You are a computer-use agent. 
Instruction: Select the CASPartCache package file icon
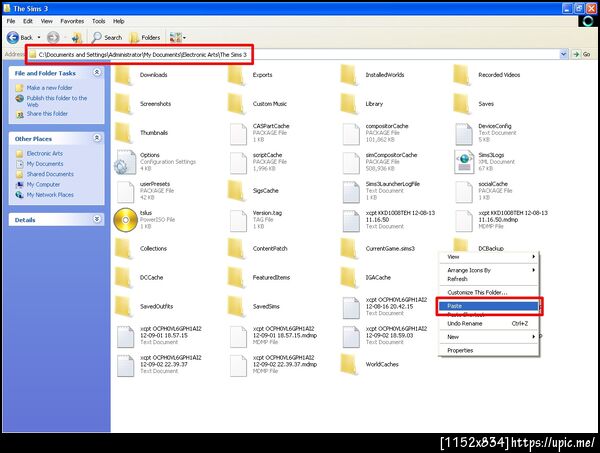pos(238,134)
